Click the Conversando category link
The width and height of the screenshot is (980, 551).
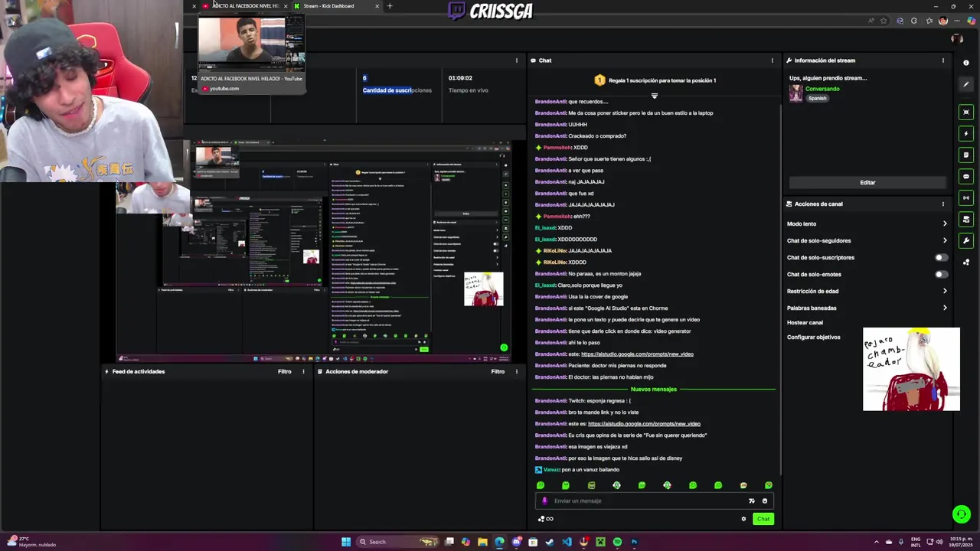coord(822,89)
